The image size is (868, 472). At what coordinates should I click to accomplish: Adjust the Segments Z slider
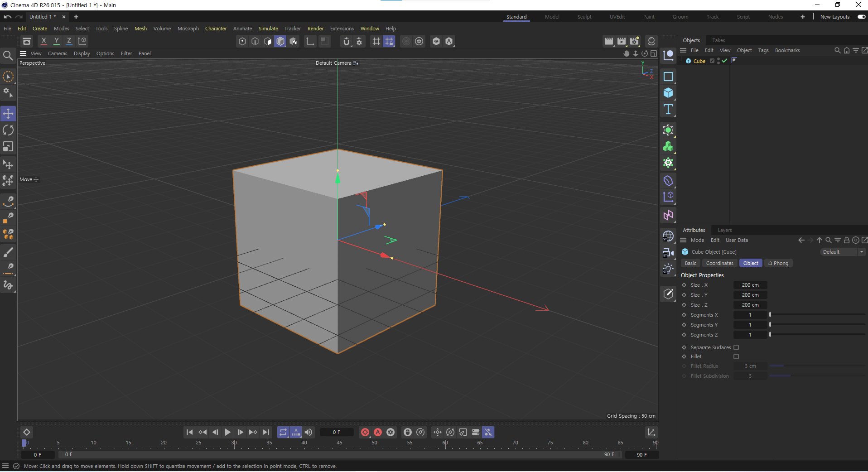pos(817,335)
